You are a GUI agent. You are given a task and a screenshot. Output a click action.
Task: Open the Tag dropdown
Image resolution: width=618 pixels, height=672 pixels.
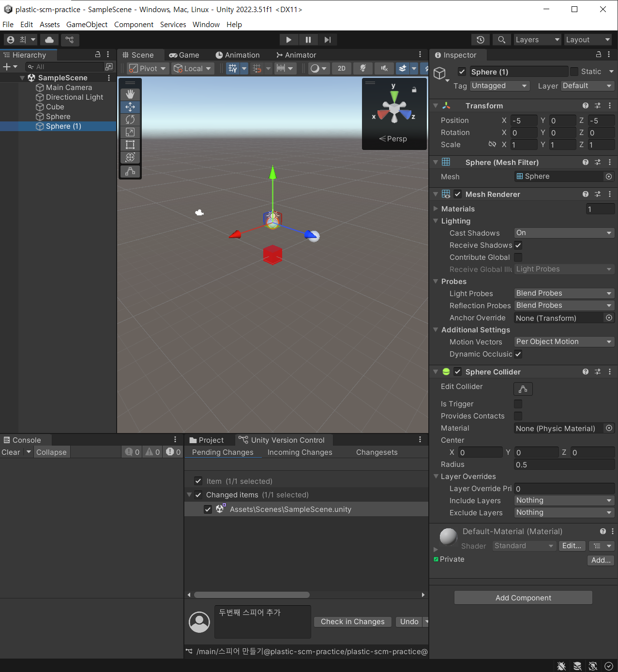500,86
